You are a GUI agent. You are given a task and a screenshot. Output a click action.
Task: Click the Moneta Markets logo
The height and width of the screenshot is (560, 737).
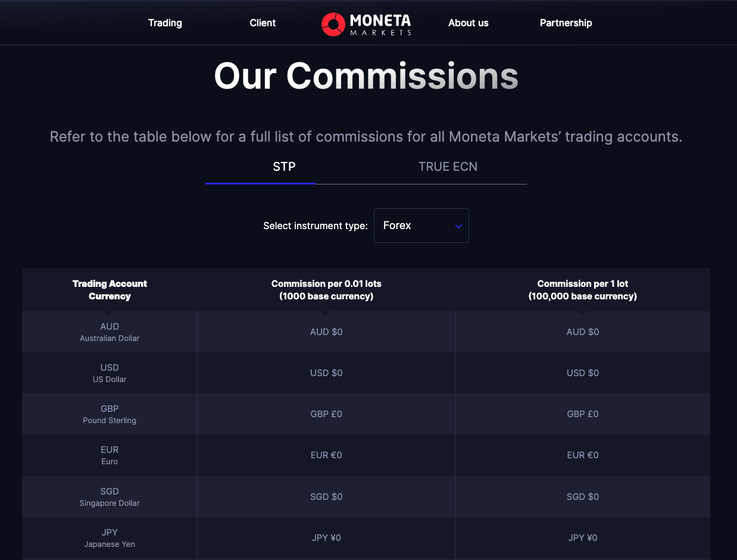(366, 24)
